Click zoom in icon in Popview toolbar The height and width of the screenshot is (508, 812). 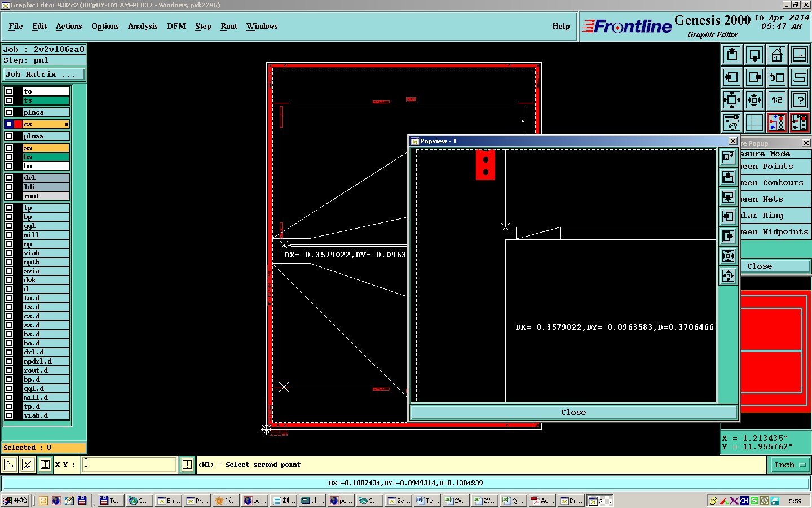(x=728, y=256)
